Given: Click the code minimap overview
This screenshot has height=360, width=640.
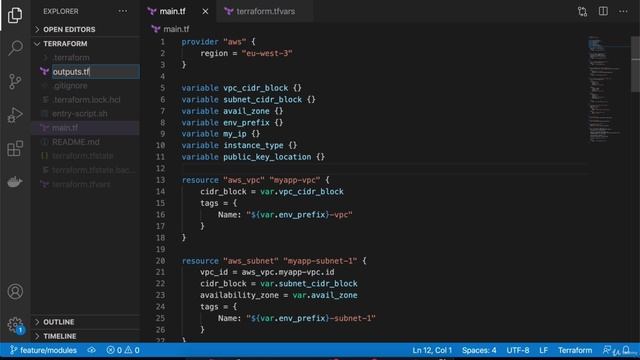Looking at the screenshot, I should coord(609,89).
